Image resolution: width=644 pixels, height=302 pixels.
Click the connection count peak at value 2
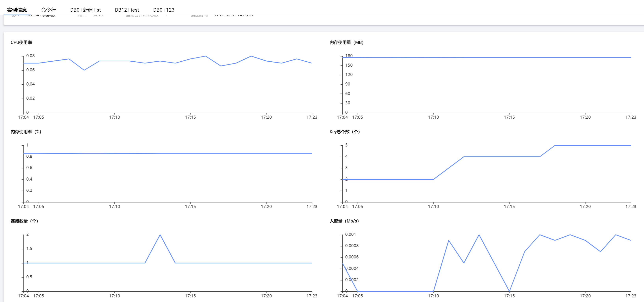click(160, 235)
